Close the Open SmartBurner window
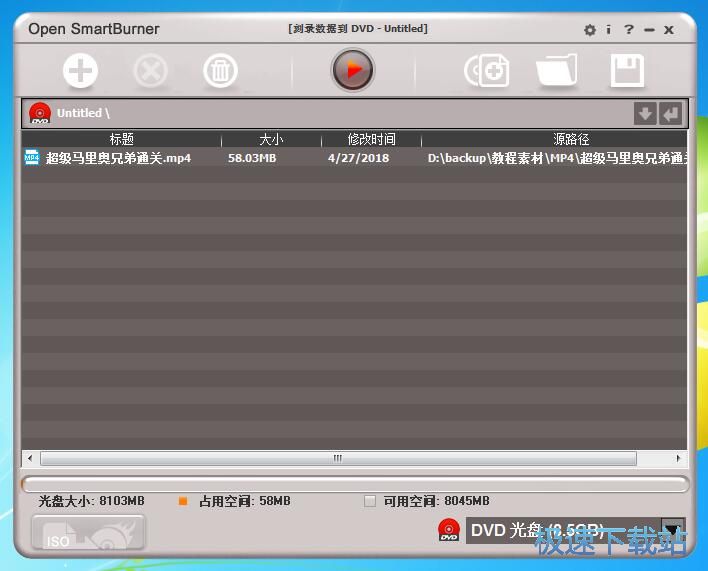This screenshot has height=571, width=708. coord(669,30)
